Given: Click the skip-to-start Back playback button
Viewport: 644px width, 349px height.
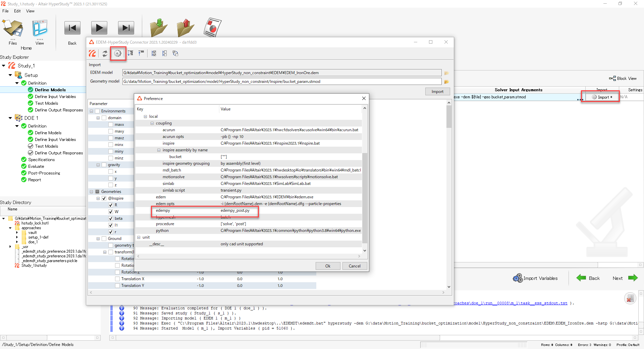Looking at the screenshot, I should point(72,28).
